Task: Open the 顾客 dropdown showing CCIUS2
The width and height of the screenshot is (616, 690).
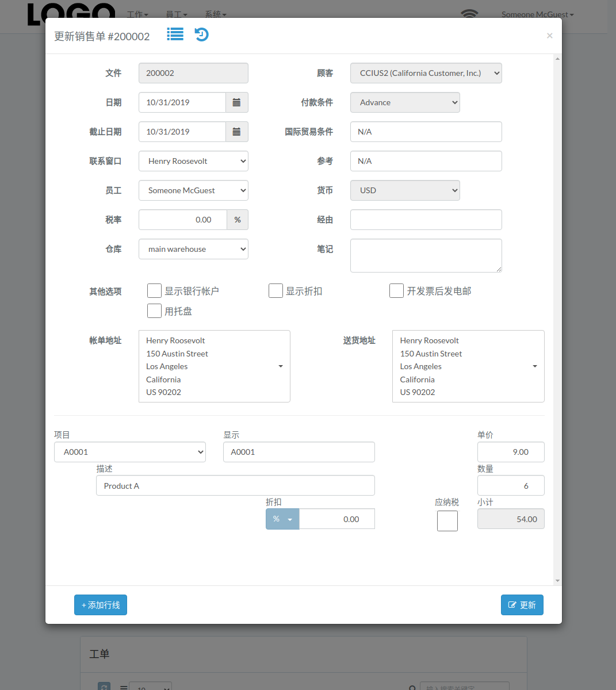Action: pyautogui.click(x=426, y=73)
